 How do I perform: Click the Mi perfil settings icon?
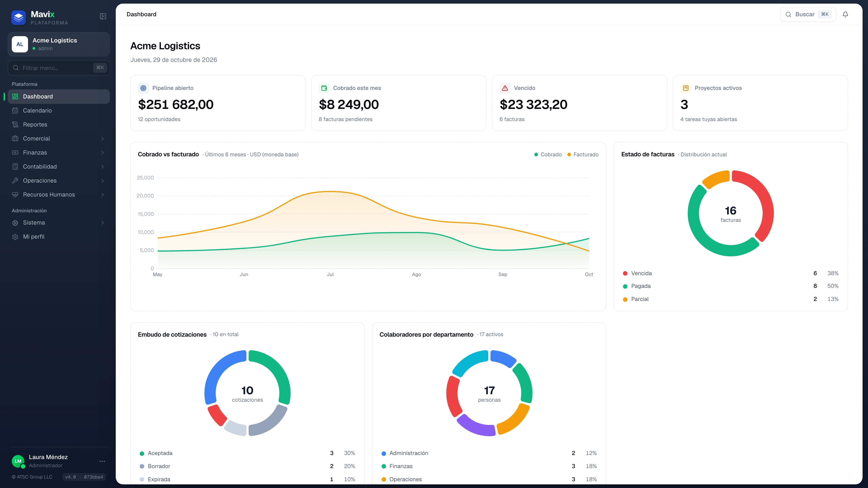pos(15,237)
